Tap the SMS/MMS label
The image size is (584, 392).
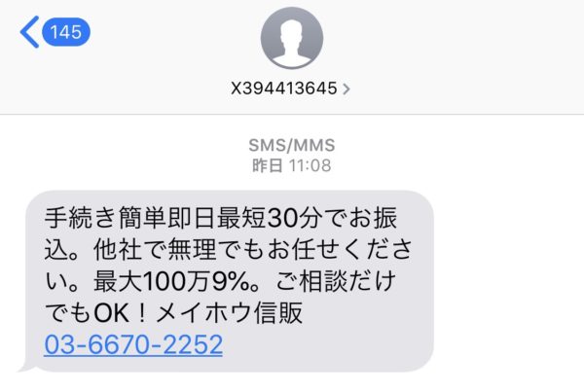point(292,145)
